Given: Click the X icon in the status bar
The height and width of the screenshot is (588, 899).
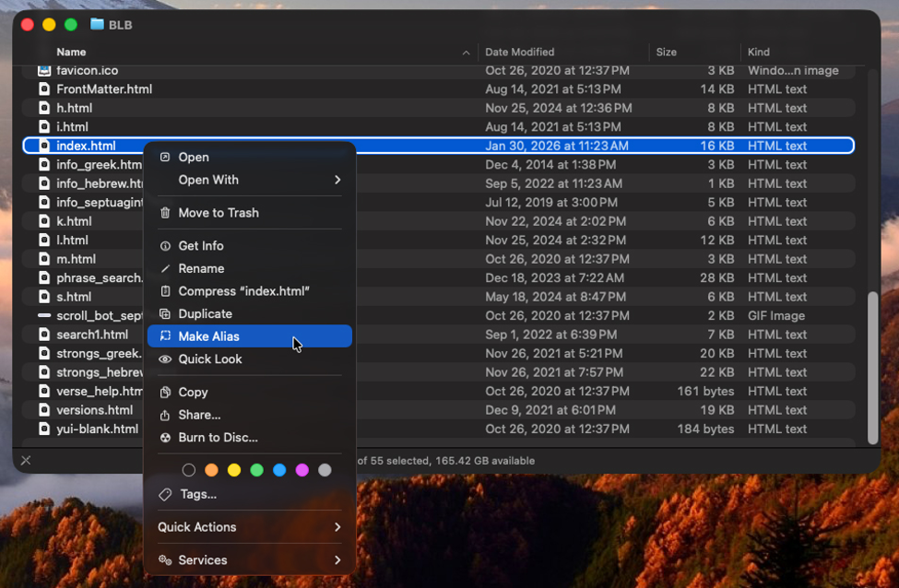Looking at the screenshot, I should point(26,460).
